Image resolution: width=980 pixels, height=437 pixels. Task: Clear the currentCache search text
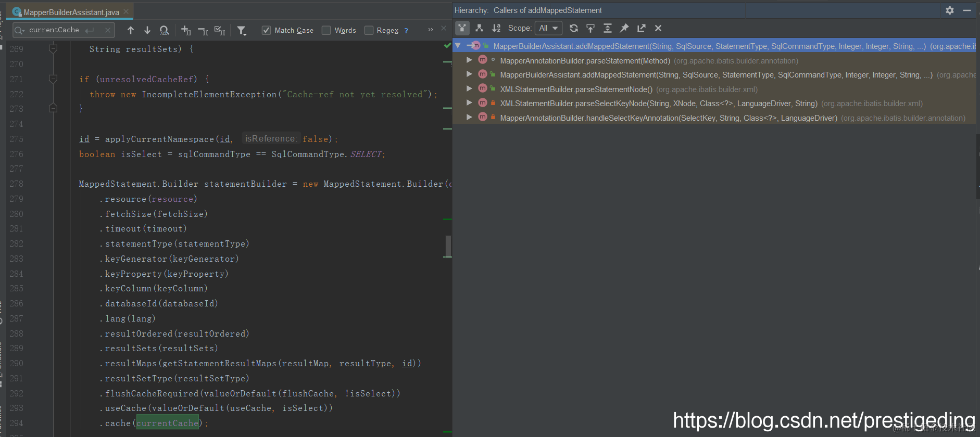pyautogui.click(x=107, y=30)
